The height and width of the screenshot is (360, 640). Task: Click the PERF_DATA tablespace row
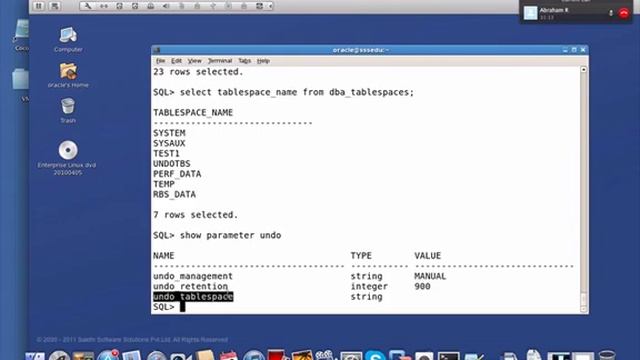[177, 174]
